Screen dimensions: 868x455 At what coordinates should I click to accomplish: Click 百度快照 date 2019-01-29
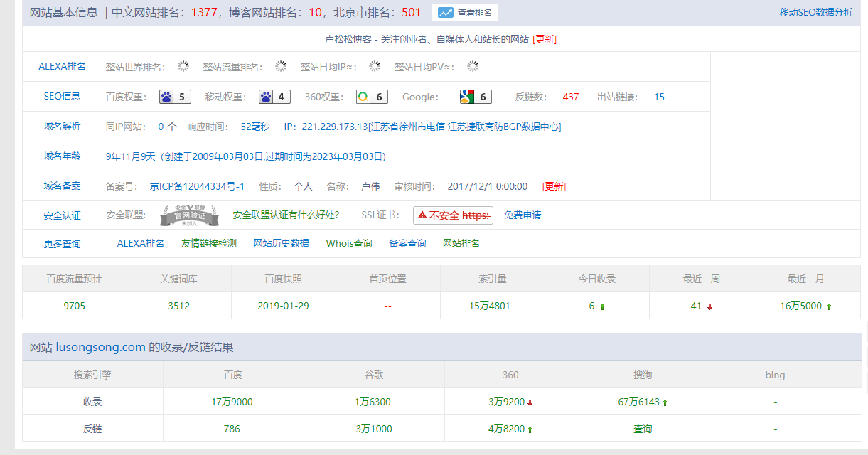coord(284,306)
